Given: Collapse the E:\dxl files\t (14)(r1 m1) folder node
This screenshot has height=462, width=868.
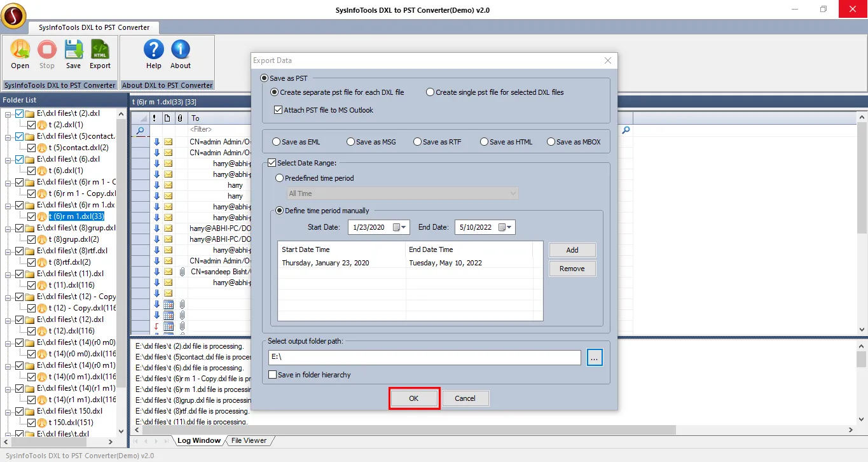Looking at the screenshot, I should point(8,388).
